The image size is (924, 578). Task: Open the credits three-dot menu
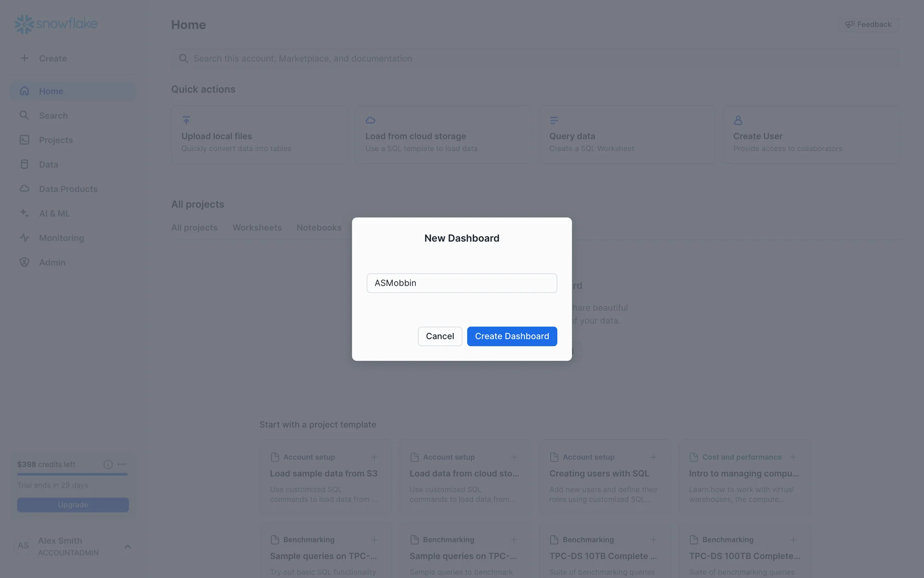click(122, 464)
